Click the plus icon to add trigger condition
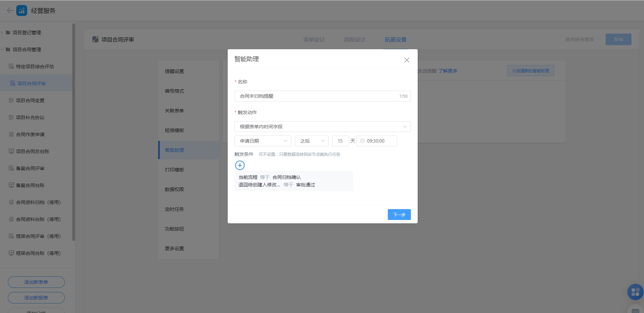Viewport: 644px width, 313px height. (x=240, y=165)
